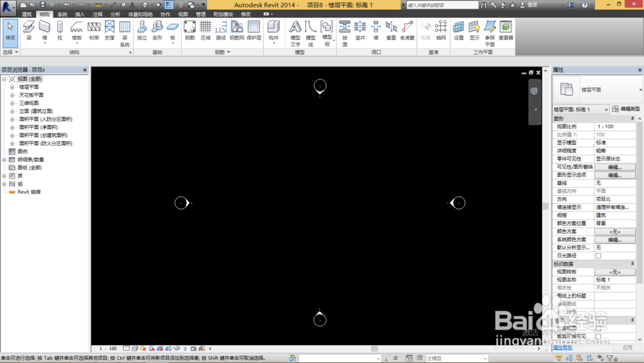Collapse the 图形 properties section
The image size is (644, 363).
point(632,119)
